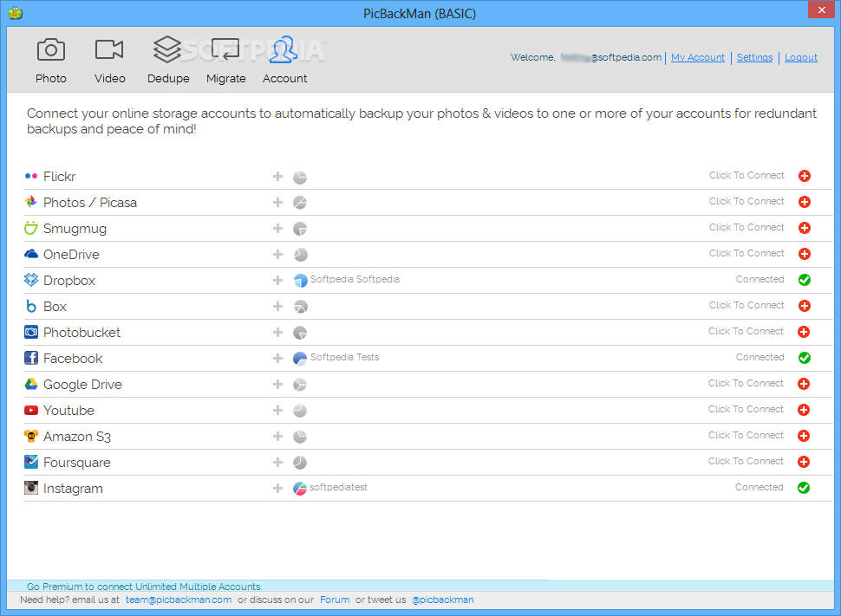Click red connect icon for Photobucket
This screenshot has width=841, height=616.
[804, 332]
